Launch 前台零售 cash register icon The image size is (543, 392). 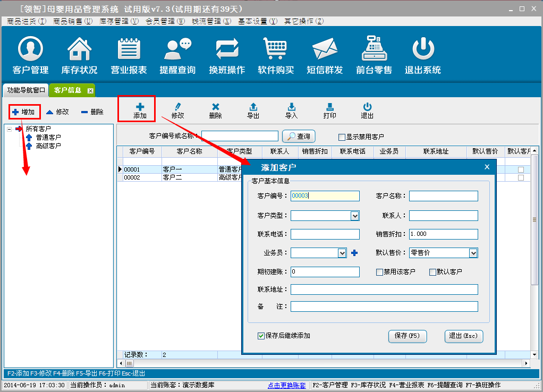click(374, 56)
